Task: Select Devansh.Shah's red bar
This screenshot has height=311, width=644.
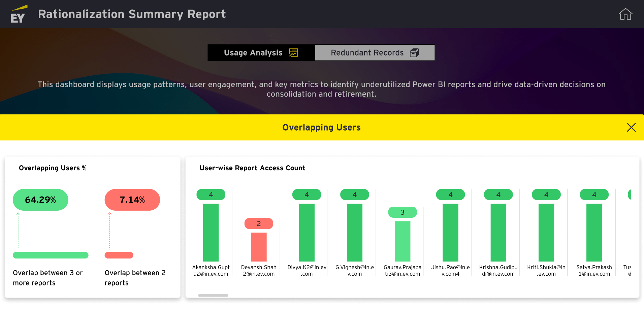Action: [259, 247]
